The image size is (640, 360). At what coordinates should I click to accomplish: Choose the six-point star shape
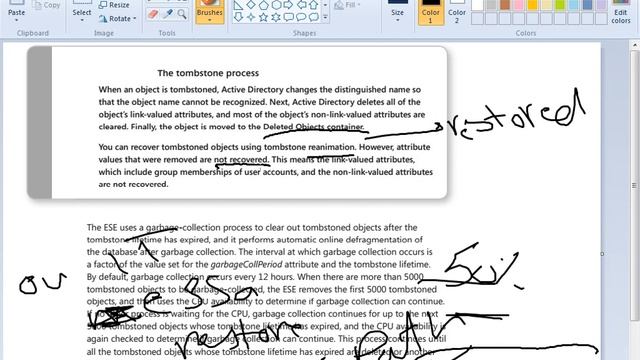click(x=276, y=17)
